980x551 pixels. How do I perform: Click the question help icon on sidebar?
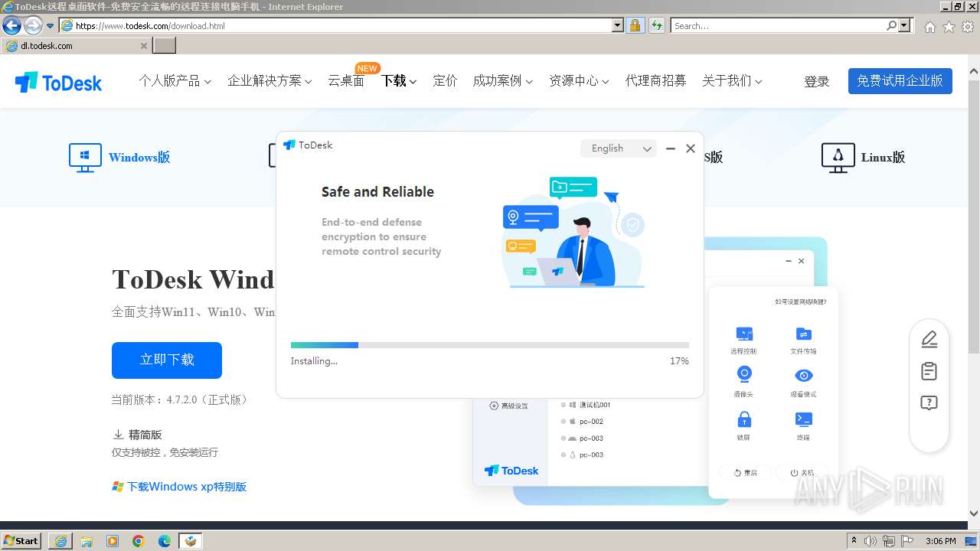click(929, 403)
